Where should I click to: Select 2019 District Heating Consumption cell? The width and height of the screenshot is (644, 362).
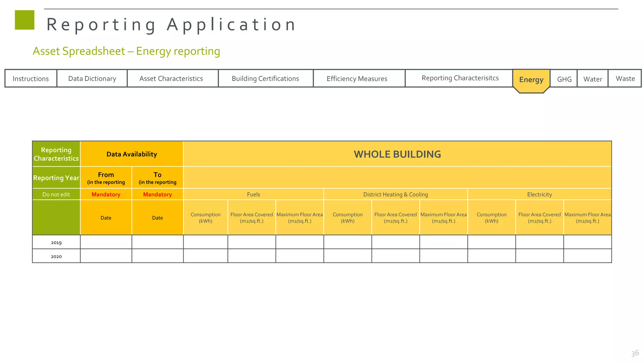pos(348,242)
